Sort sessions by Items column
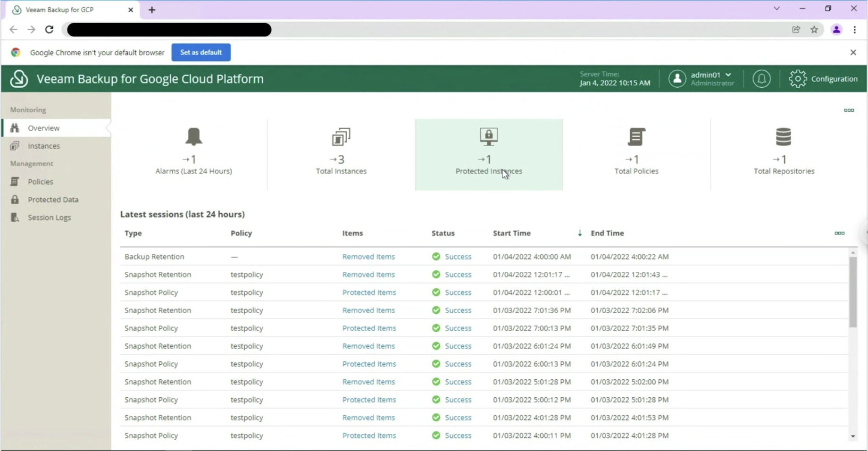The image size is (868, 451). coord(352,233)
